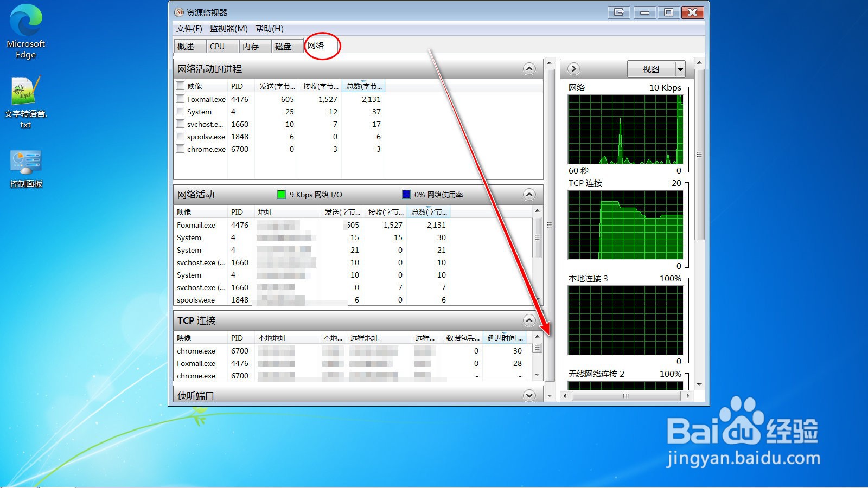
Task: Sort 网络活动 table by 地址 column
Action: [287, 211]
